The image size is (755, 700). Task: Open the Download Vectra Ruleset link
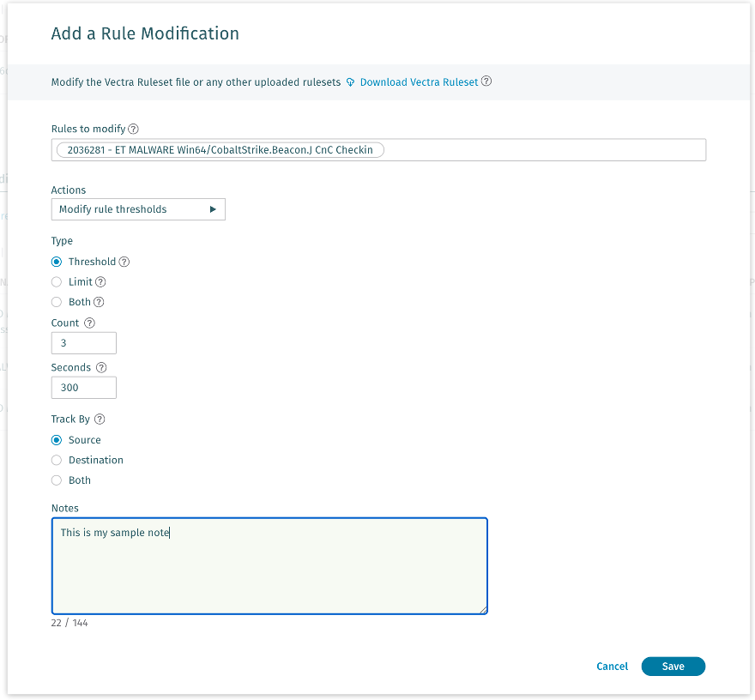point(419,81)
